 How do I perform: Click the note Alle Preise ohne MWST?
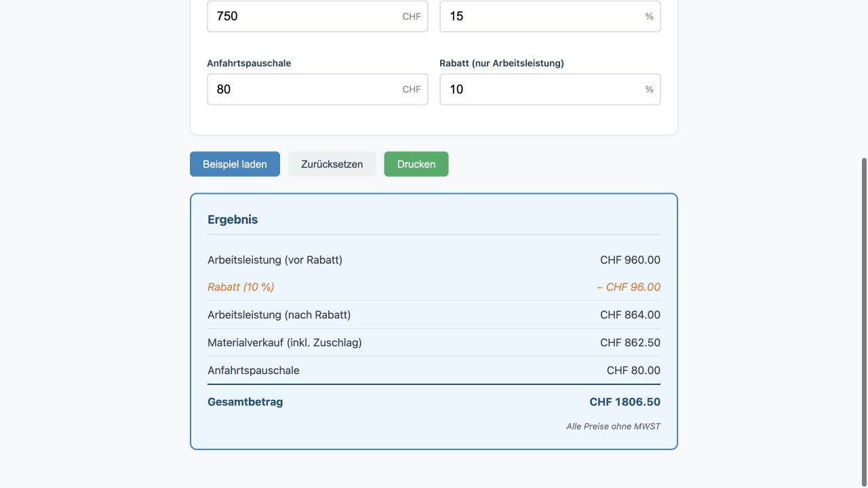(614, 426)
